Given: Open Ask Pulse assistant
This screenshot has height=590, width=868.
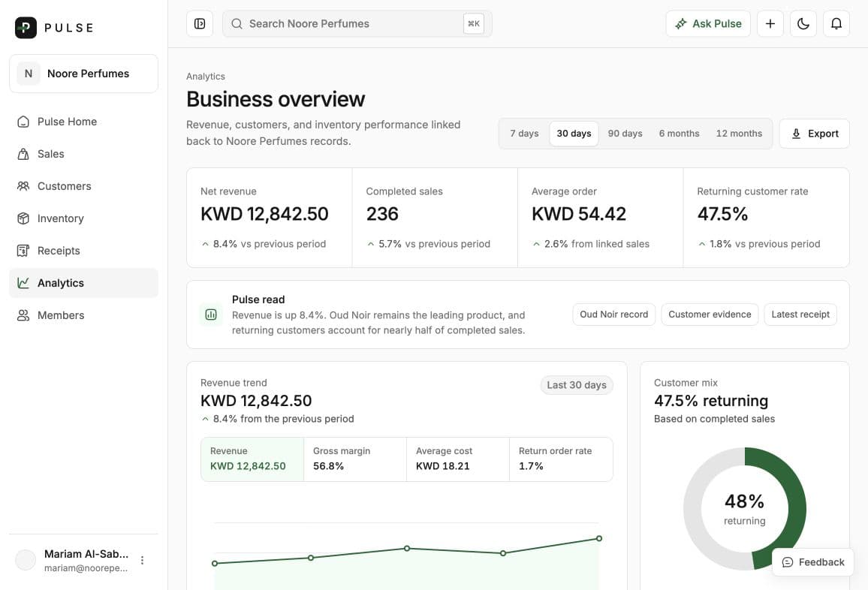Looking at the screenshot, I should click(708, 24).
